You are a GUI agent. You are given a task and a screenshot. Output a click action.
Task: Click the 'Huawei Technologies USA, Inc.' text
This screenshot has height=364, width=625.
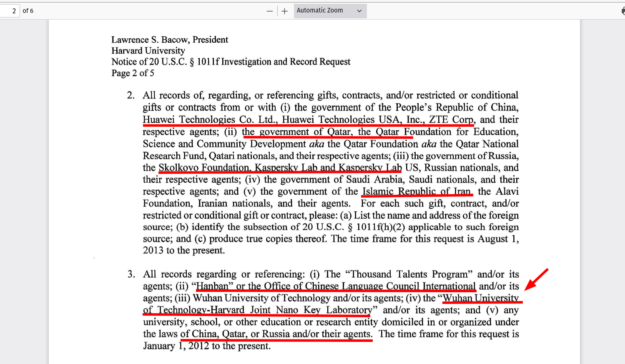point(353,120)
